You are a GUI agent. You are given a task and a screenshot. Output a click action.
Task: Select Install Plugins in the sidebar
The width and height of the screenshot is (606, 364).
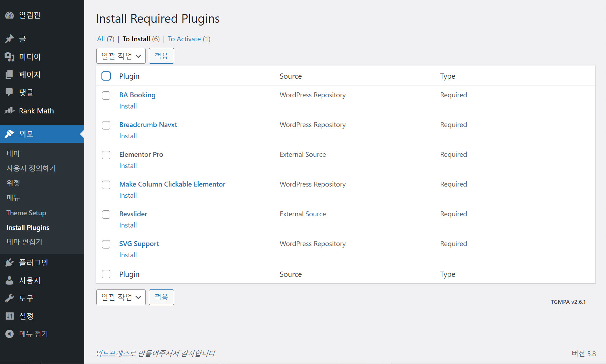[x=28, y=227]
